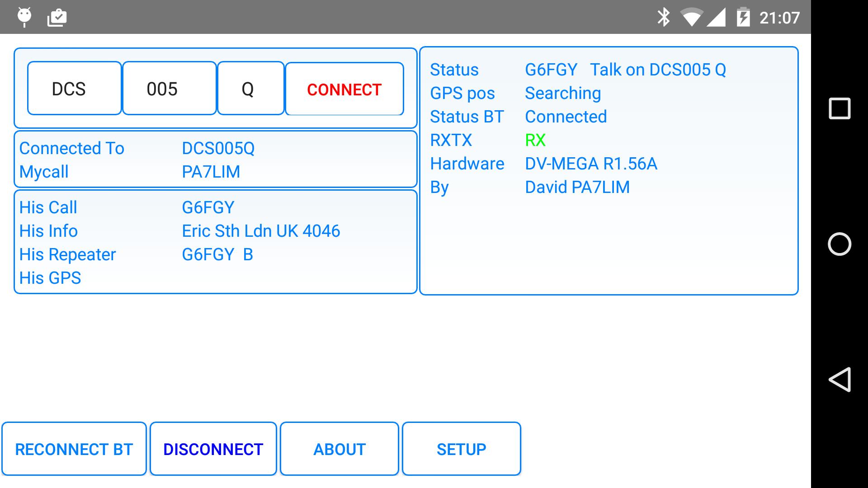Tap the GPS pos value Searching

563,93
